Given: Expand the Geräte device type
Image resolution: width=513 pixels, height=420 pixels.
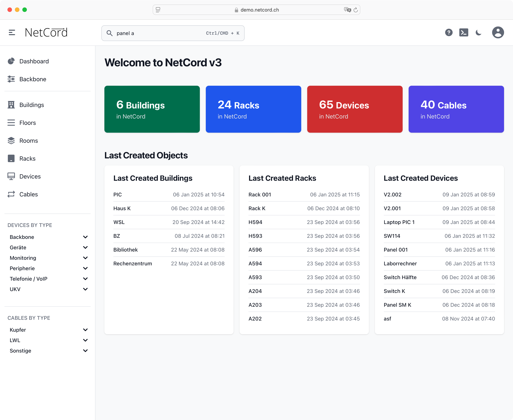Looking at the screenshot, I should click(x=85, y=247).
